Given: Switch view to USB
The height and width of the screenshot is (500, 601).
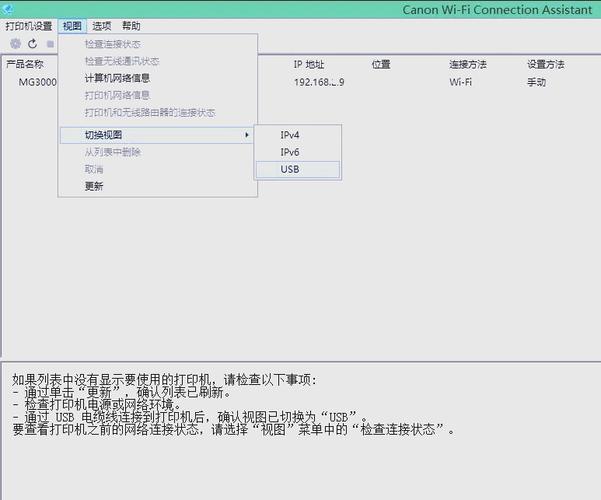Looking at the screenshot, I should pos(297,169).
